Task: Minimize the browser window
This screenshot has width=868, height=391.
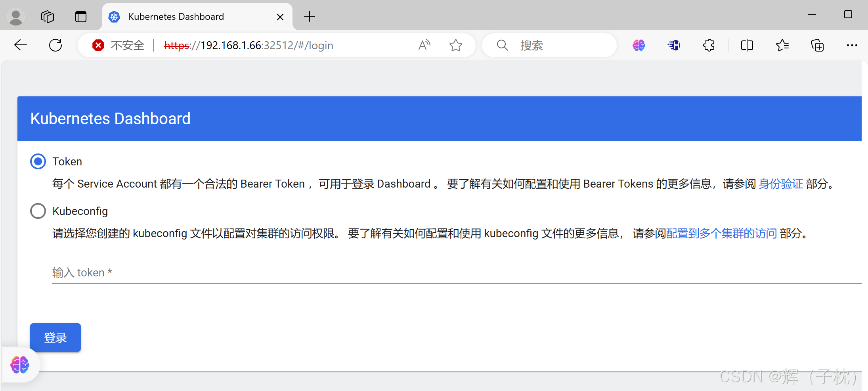Action: click(x=812, y=15)
